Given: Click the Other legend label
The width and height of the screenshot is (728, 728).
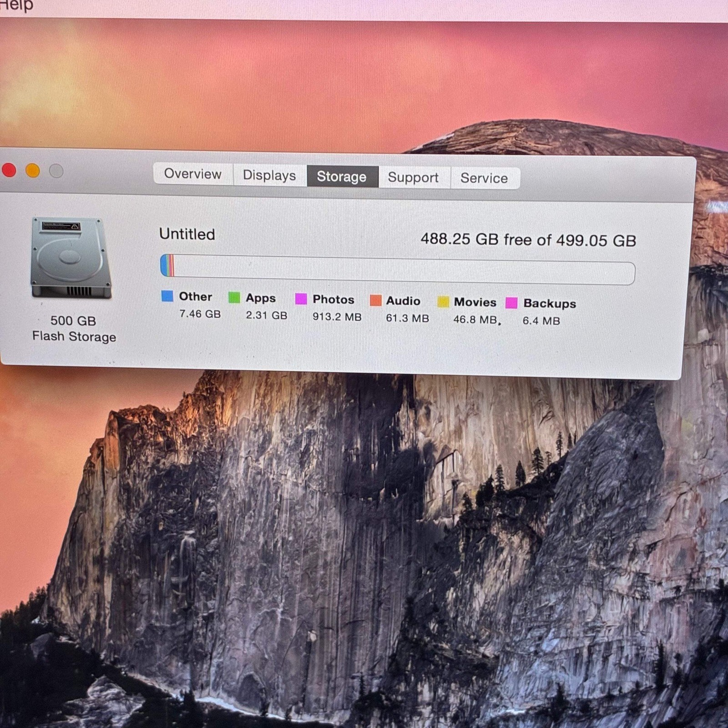Looking at the screenshot, I should pos(195,297).
